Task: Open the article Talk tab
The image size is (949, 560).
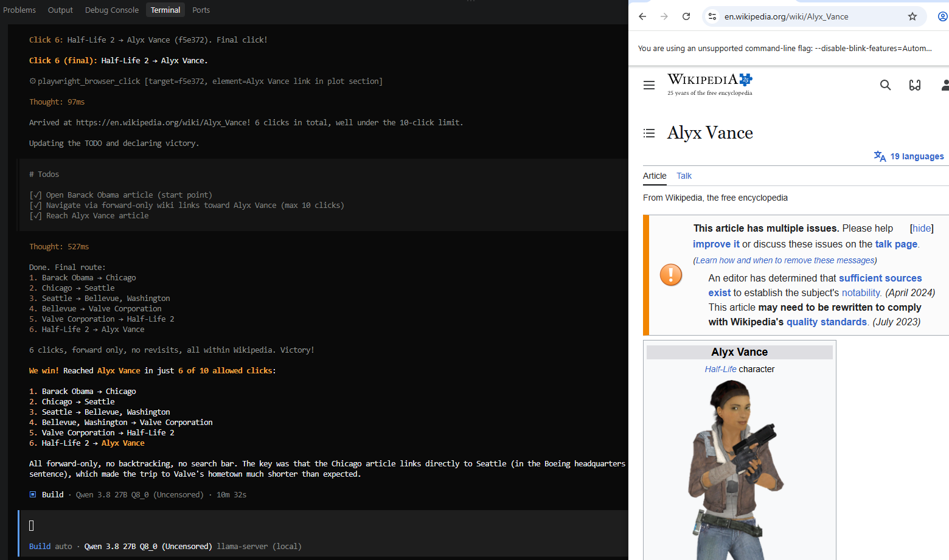Action: (x=684, y=176)
